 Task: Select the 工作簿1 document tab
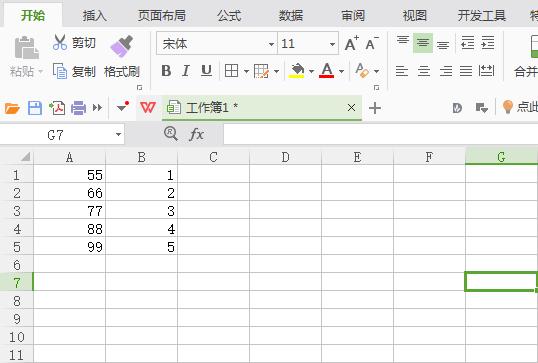pos(261,108)
